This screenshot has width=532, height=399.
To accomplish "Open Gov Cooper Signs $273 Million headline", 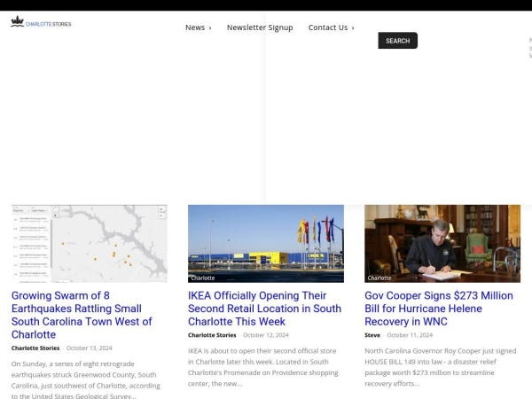I will (x=439, y=309).
